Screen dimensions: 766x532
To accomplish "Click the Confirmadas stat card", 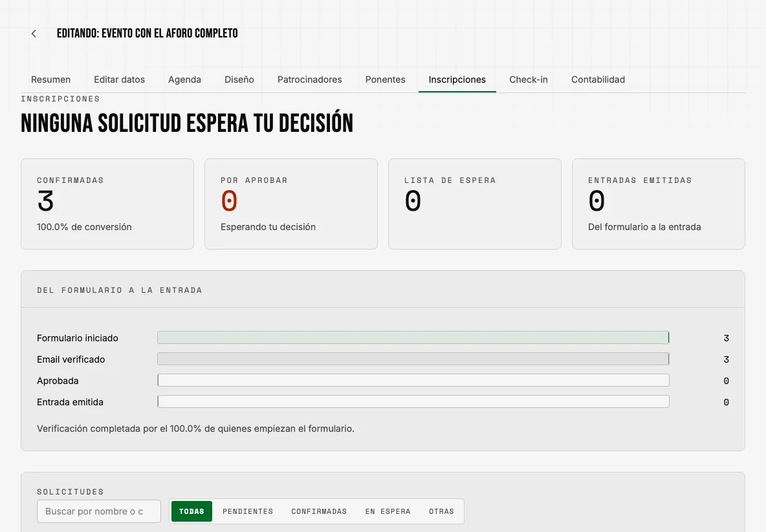I will click(107, 204).
